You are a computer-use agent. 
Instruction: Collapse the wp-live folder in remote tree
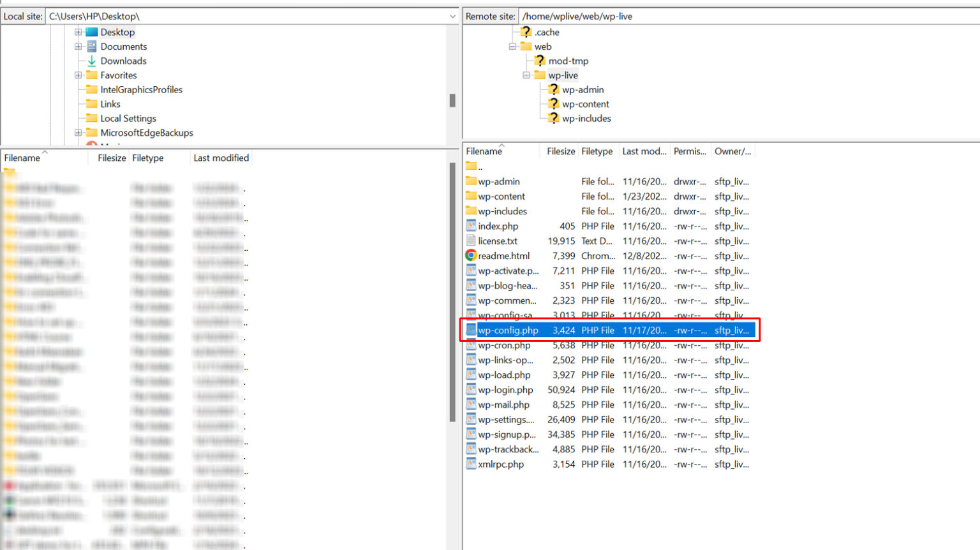pyautogui.click(x=526, y=75)
